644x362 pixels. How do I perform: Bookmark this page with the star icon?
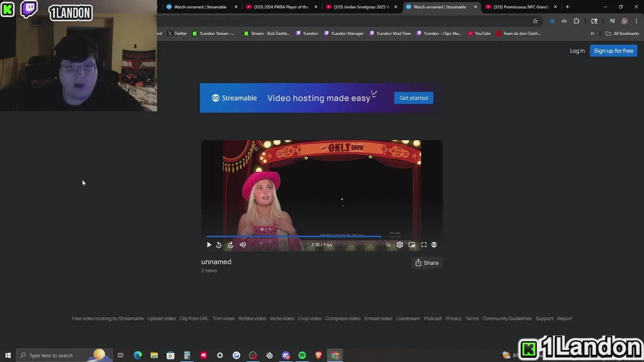coord(535,21)
